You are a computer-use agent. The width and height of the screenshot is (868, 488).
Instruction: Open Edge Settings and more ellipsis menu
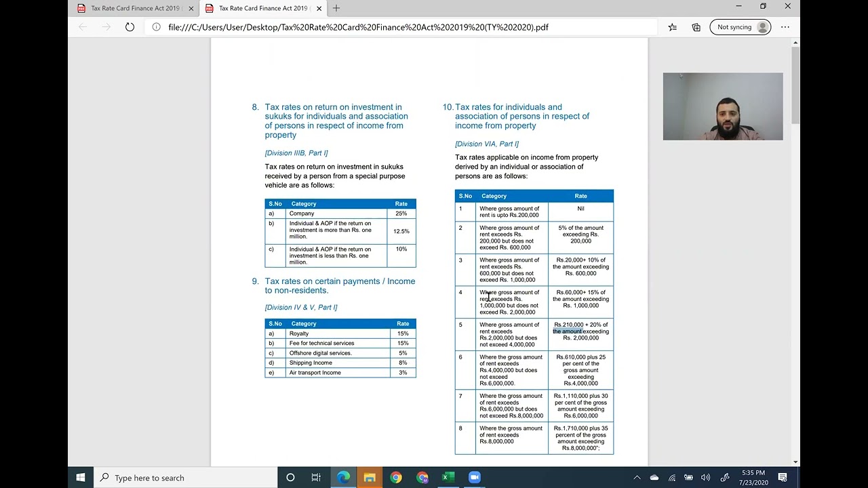(785, 27)
